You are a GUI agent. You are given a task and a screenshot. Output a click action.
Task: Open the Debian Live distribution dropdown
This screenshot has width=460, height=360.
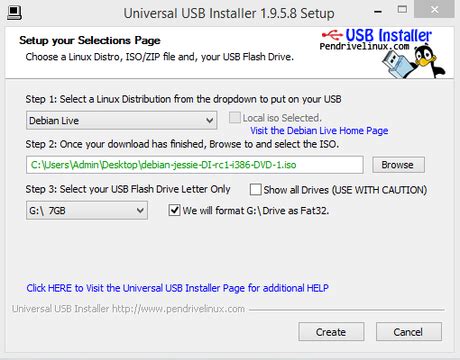[x=122, y=120]
